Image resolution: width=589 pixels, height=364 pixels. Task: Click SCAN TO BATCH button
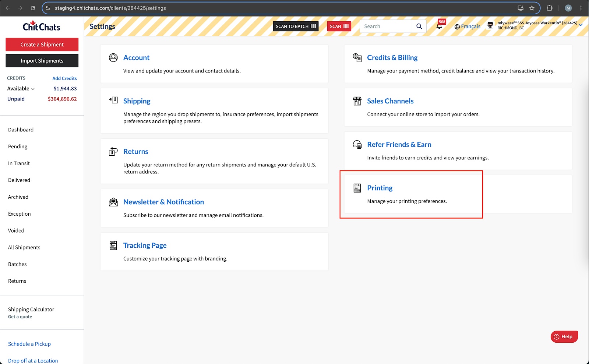pyautogui.click(x=296, y=26)
